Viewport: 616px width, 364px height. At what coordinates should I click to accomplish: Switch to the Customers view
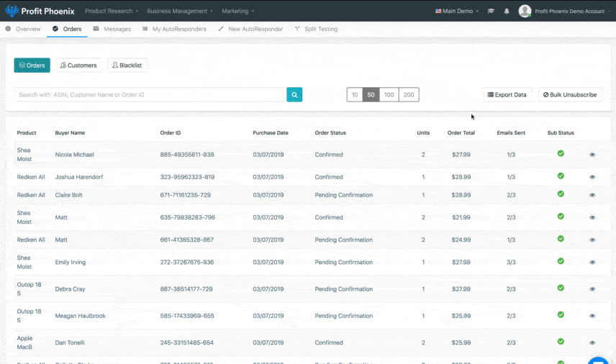[78, 65]
